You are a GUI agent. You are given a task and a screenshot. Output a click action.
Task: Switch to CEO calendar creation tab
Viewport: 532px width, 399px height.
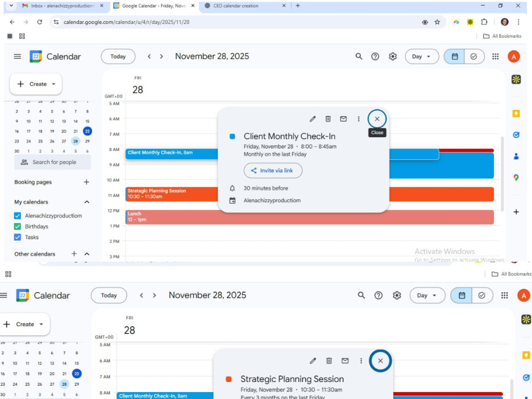pyautogui.click(x=245, y=6)
